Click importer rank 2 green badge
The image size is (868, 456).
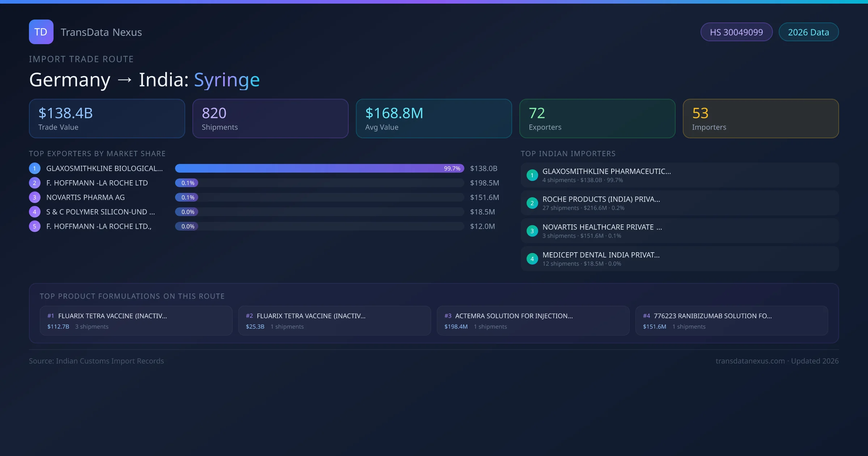click(x=532, y=203)
